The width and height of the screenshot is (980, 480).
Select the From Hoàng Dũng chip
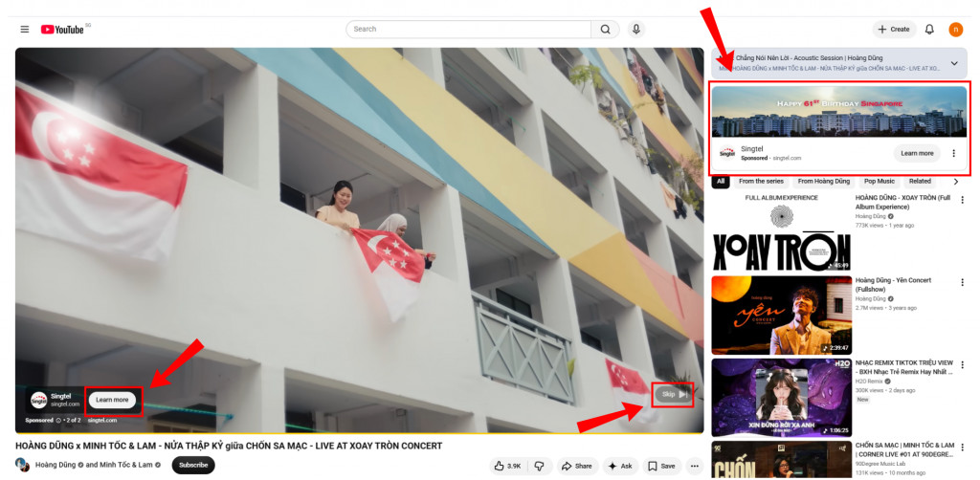824,182
